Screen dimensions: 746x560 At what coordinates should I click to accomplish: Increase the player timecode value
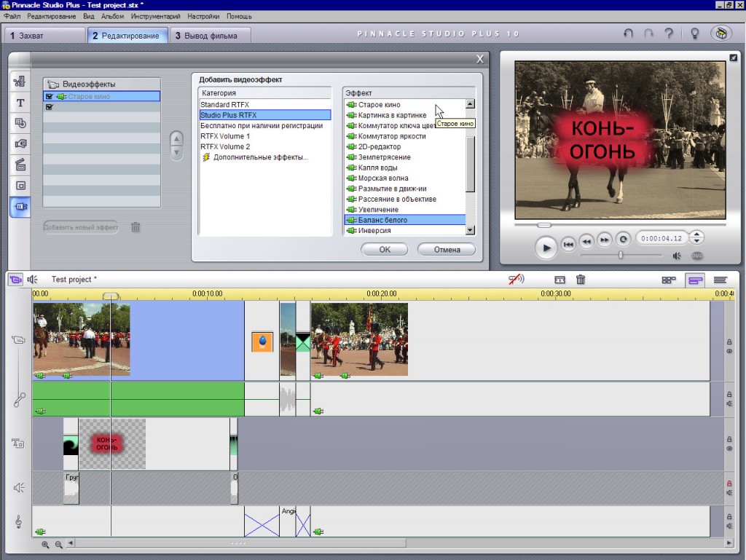696,234
